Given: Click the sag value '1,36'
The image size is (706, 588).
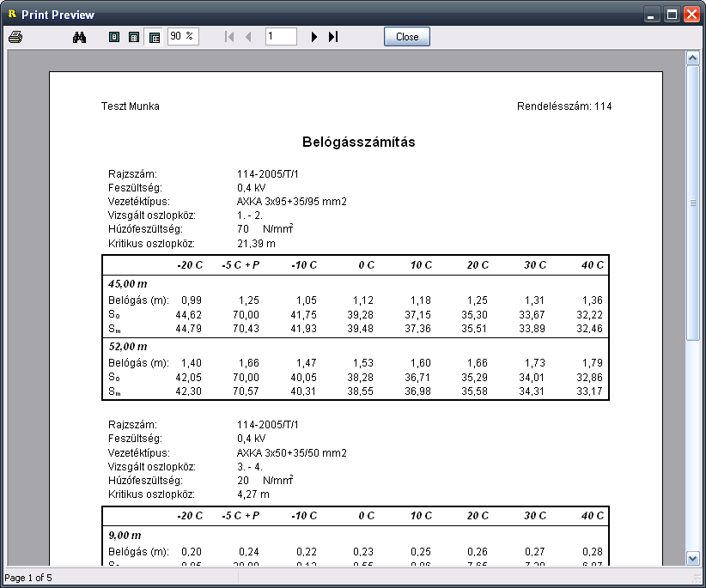Looking at the screenshot, I should pos(593,300).
